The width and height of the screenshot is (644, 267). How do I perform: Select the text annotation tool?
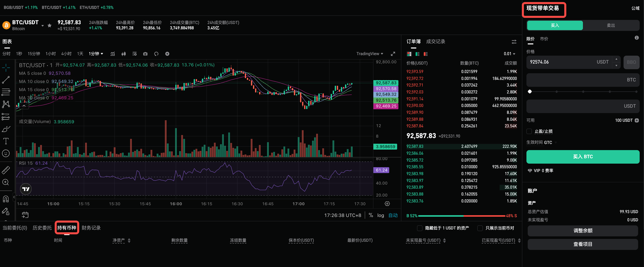[6, 141]
